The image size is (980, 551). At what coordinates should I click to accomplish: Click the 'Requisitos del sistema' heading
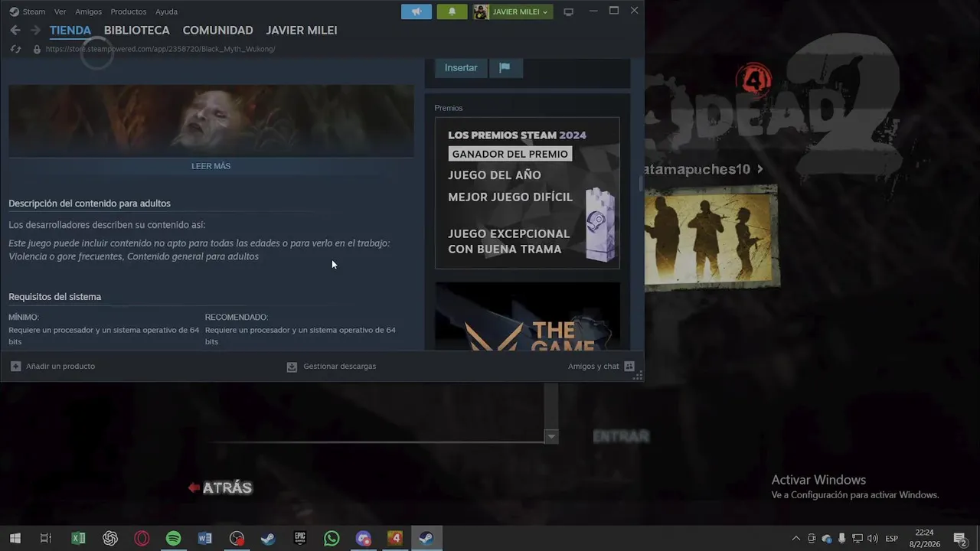pyautogui.click(x=55, y=297)
